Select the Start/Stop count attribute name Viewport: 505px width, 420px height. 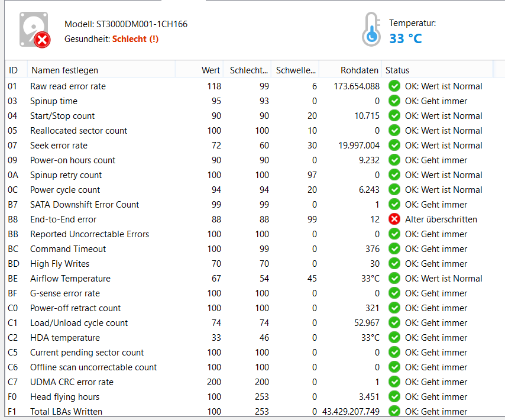click(x=63, y=116)
